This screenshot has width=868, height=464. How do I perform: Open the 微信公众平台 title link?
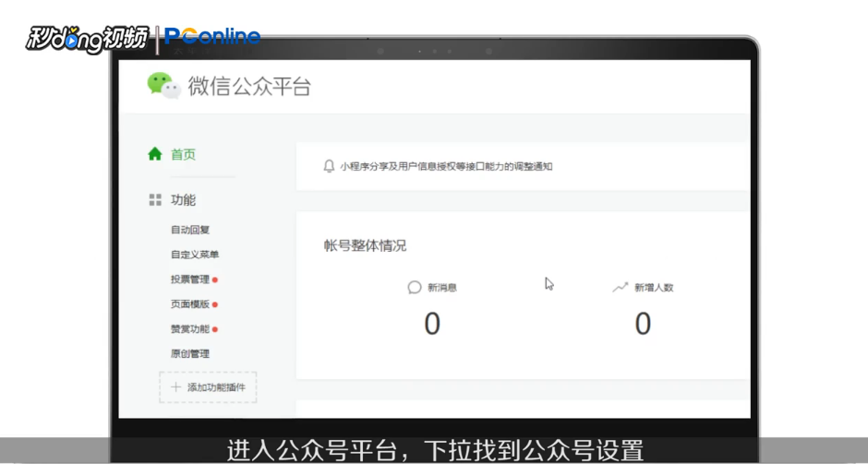coord(249,87)
